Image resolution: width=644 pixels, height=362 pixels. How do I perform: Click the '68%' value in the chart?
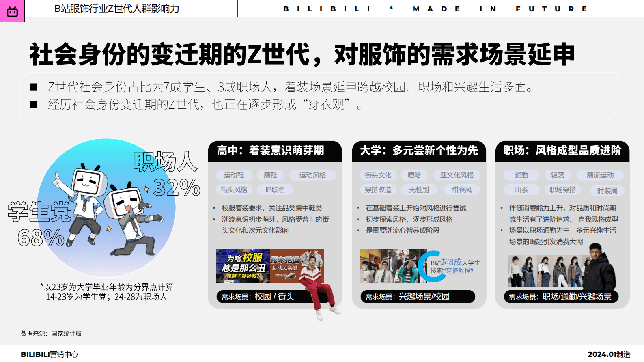(x=41, y=238)
